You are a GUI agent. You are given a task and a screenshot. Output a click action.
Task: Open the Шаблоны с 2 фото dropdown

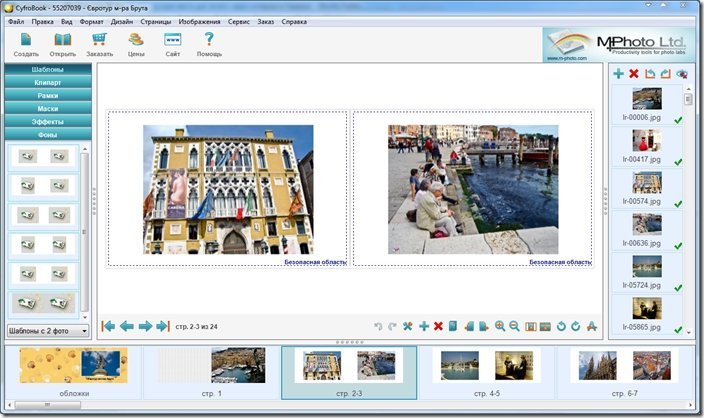(46, 330)
